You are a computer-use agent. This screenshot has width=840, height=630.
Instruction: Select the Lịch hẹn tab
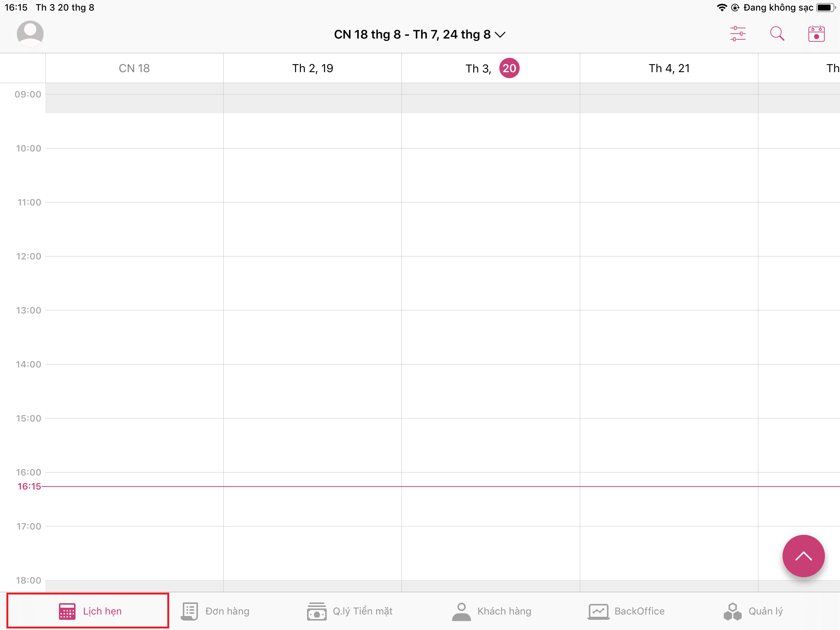90,611
